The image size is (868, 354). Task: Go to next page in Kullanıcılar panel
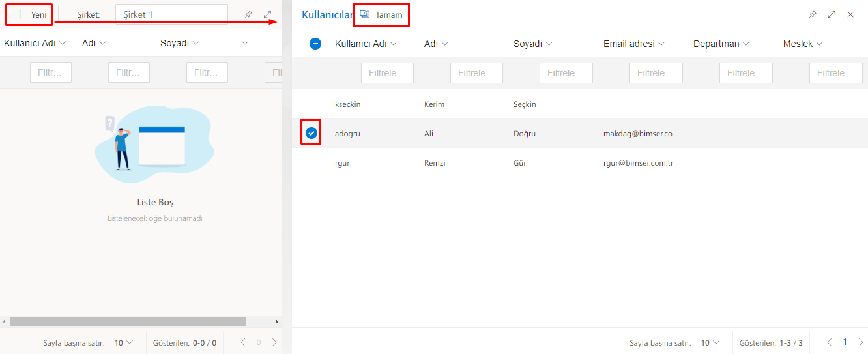pos(861,342)
